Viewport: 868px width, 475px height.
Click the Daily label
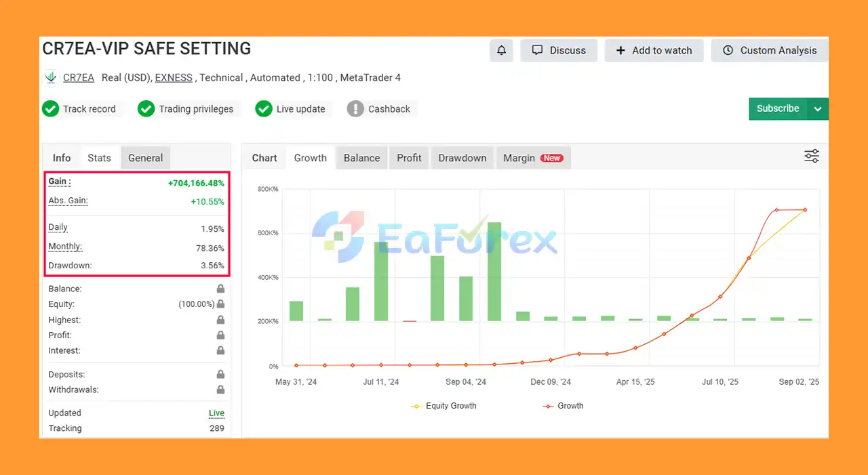[58, 228]
